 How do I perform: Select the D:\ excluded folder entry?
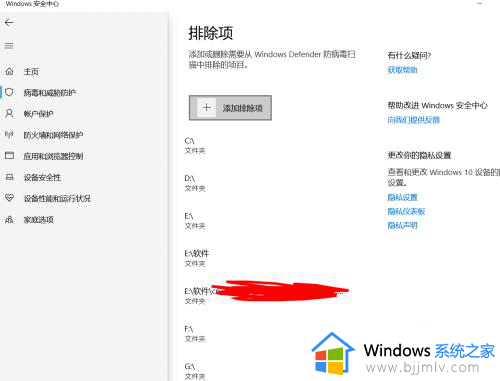pos(195,183)
